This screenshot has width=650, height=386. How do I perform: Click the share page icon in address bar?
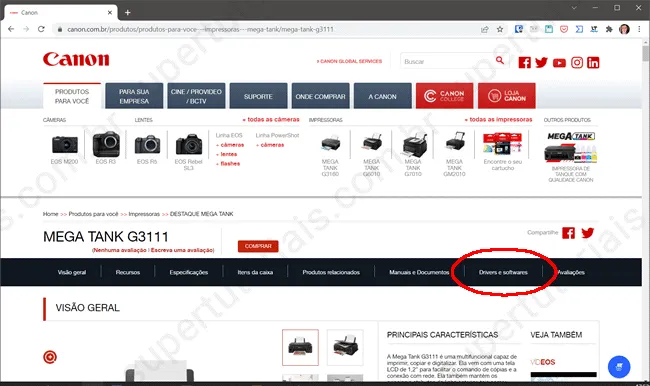484,29
